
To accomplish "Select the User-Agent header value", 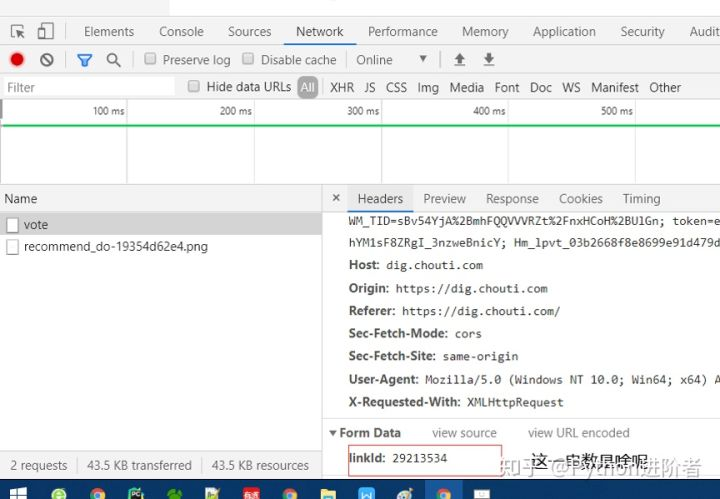I will point(573,380).
